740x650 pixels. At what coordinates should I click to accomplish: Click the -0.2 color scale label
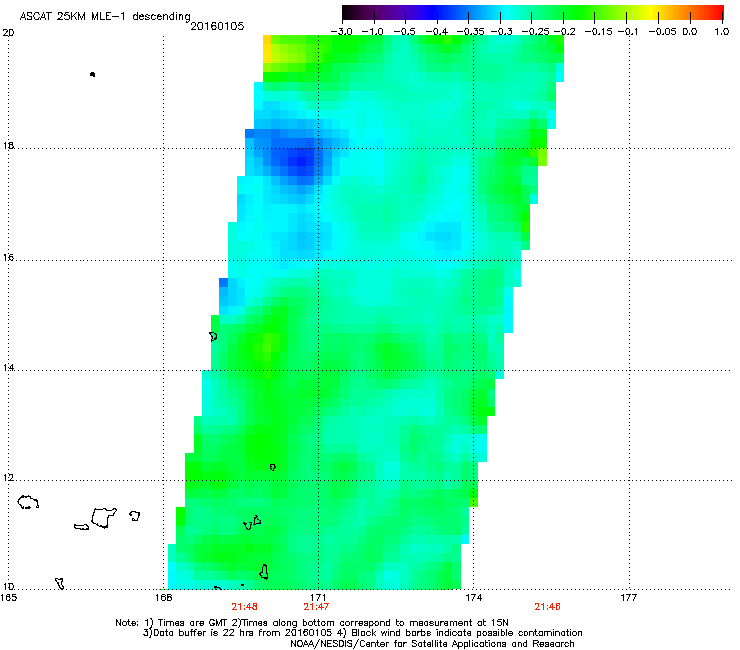pos(564,32)
